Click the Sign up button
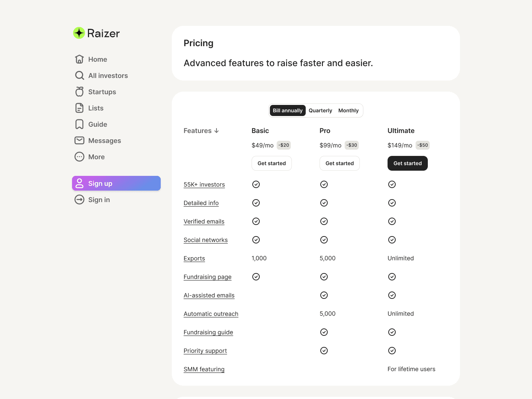The image size is (532, 399). 116,183
